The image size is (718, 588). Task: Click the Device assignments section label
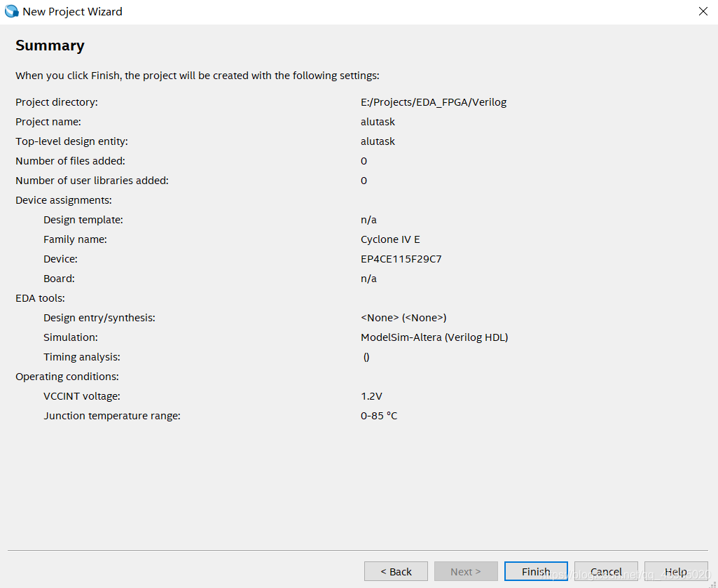click(63, 199)
